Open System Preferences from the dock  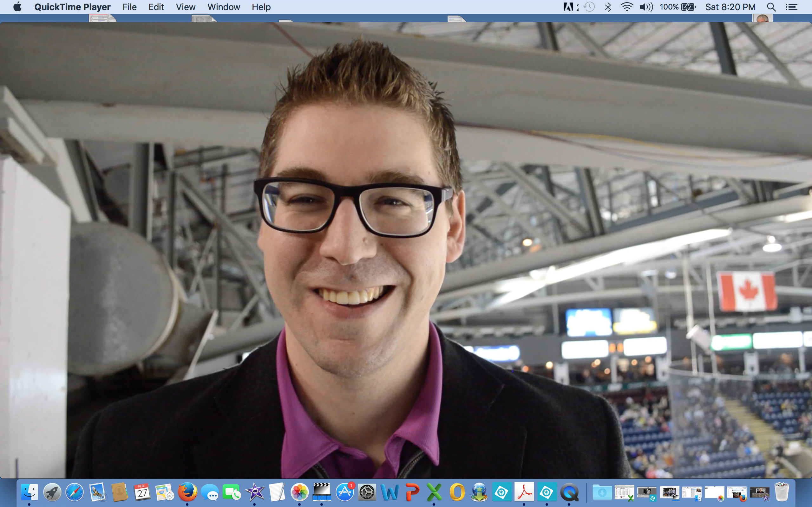pyautogui.click(x=367, y=492)
